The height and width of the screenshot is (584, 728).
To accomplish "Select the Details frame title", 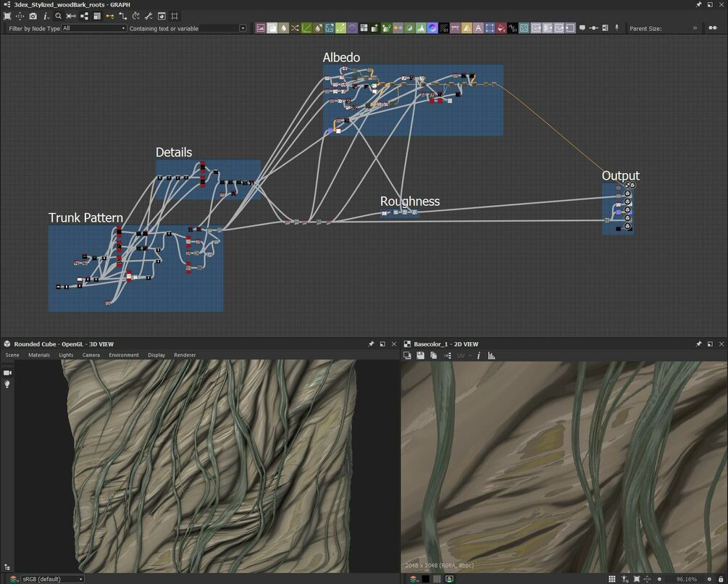I will click(174, 152).
